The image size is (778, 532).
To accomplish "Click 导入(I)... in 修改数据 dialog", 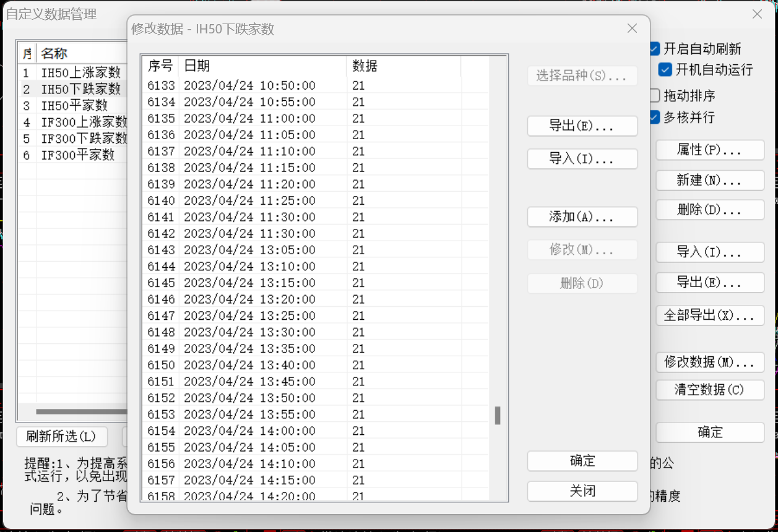I will [x=582, y=159].
